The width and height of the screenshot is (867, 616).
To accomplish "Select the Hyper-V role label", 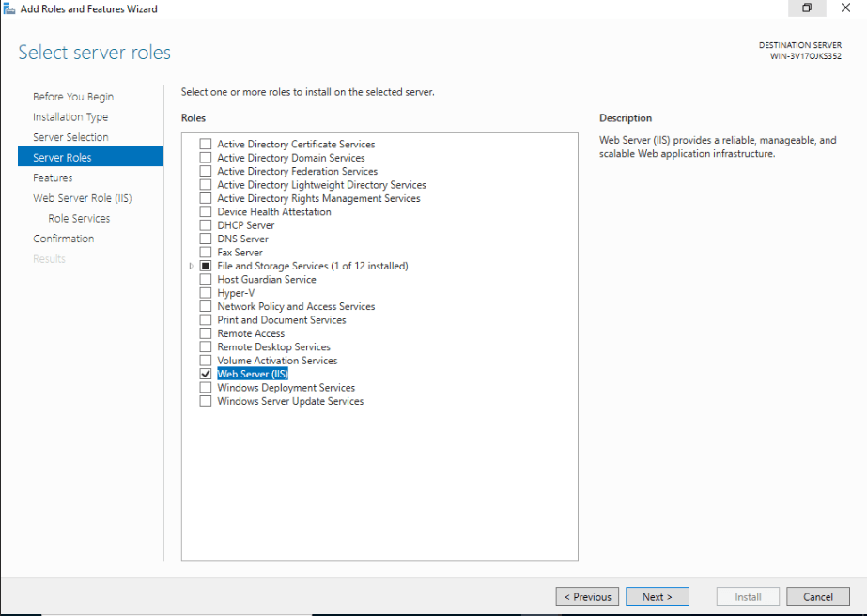I will coord(236,293).
